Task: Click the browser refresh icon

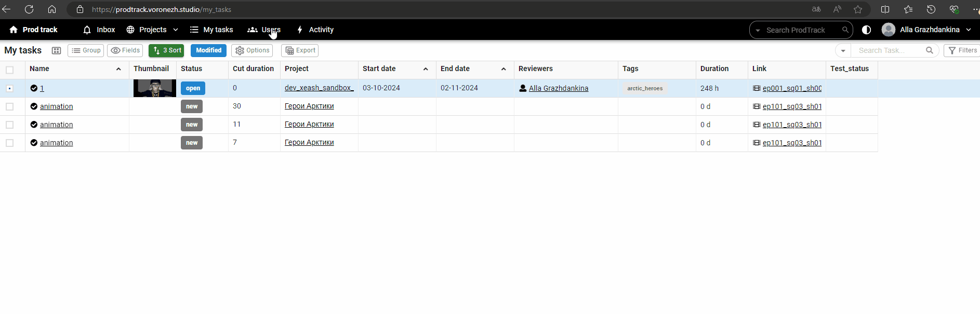Action: (29, 9)
